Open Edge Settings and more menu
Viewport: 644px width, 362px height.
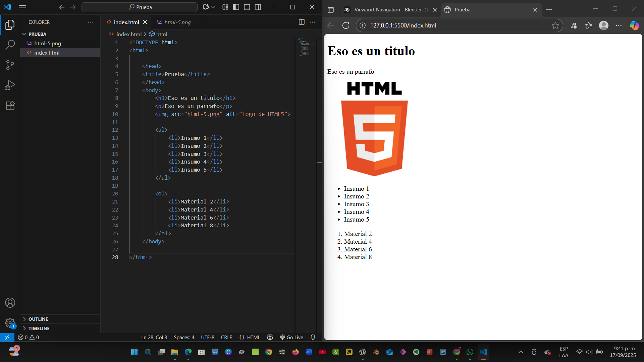[619, 25]
